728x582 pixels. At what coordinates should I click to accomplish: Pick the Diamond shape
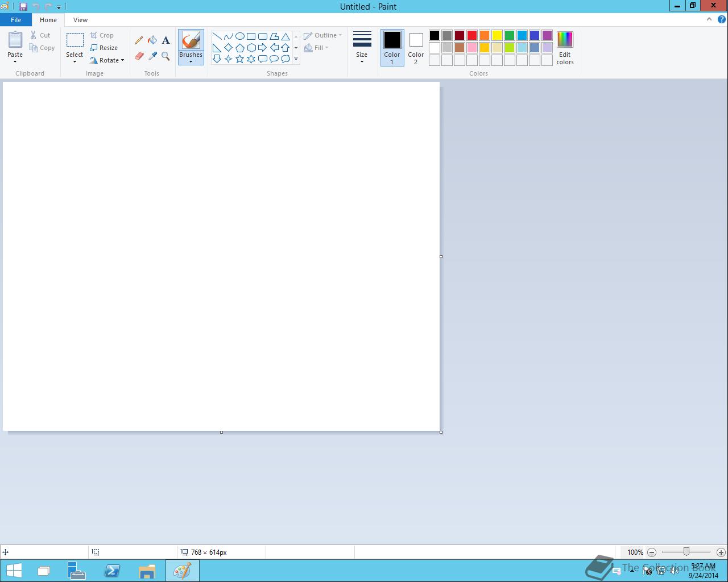pyautogui.click(x=228, y=47)
